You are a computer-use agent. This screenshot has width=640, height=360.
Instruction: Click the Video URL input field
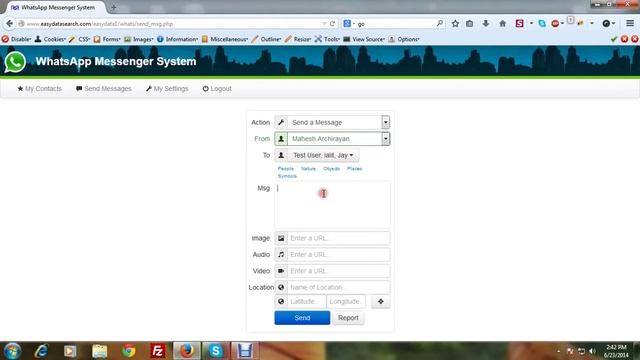[x=338, y=271]
